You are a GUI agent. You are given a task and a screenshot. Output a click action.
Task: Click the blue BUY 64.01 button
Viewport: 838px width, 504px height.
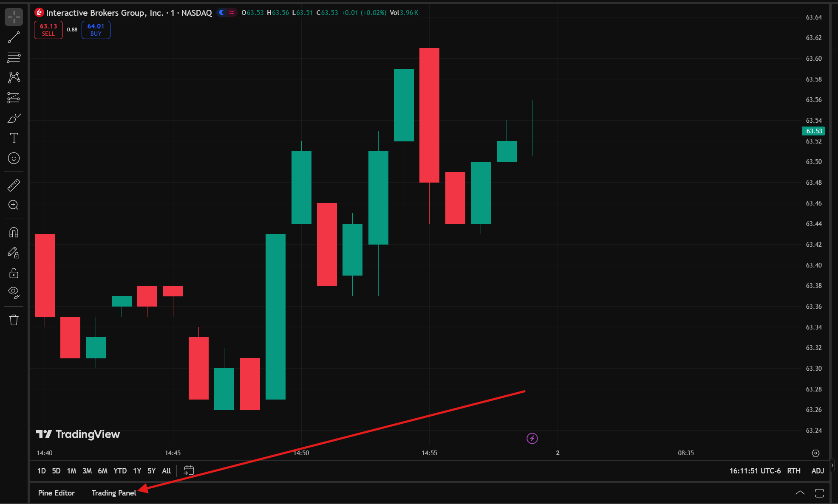pyautogui.click(x=96, y=30)
